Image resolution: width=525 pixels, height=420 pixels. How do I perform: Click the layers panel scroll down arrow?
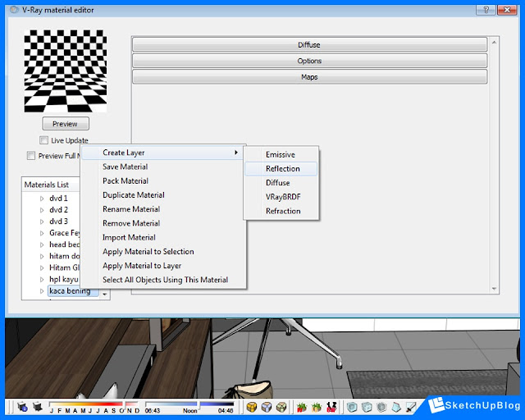point(494,289)
